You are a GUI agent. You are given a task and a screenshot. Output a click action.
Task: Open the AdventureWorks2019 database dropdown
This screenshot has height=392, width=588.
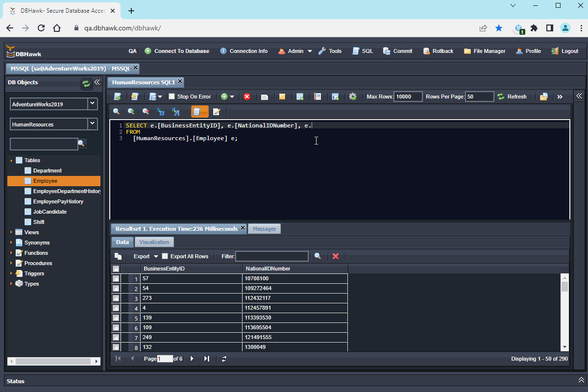pos(92,104)
